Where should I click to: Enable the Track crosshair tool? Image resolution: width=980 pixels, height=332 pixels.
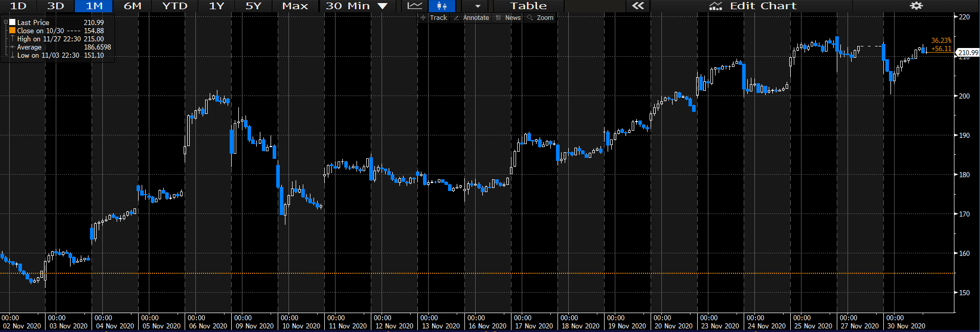click(434, 18)
